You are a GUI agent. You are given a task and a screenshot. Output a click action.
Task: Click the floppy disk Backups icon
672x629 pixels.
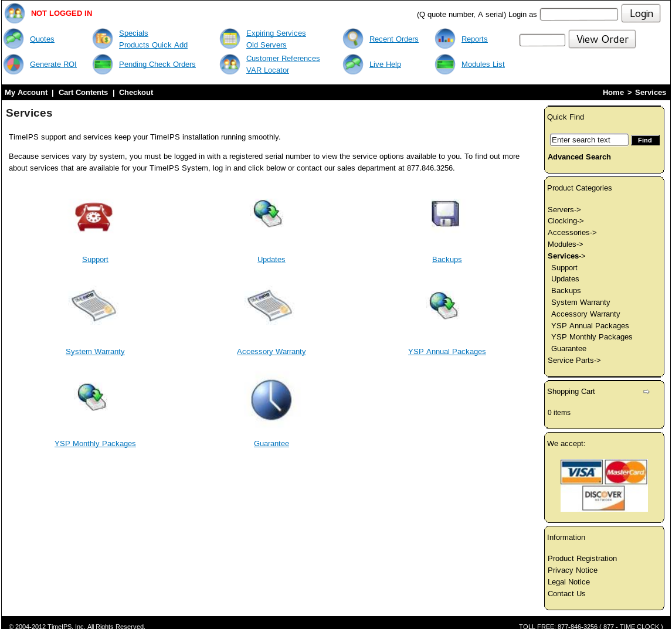click(x=445, y=213)
